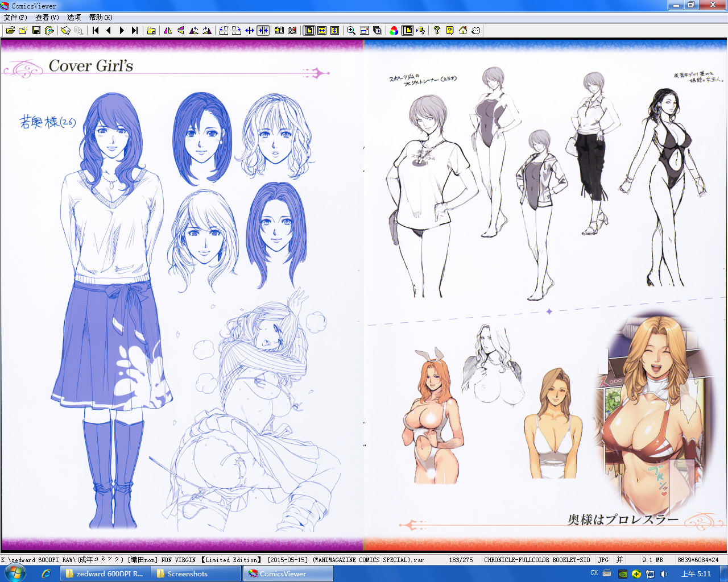Expand the 帮助(H) menu

click(101, 18)
